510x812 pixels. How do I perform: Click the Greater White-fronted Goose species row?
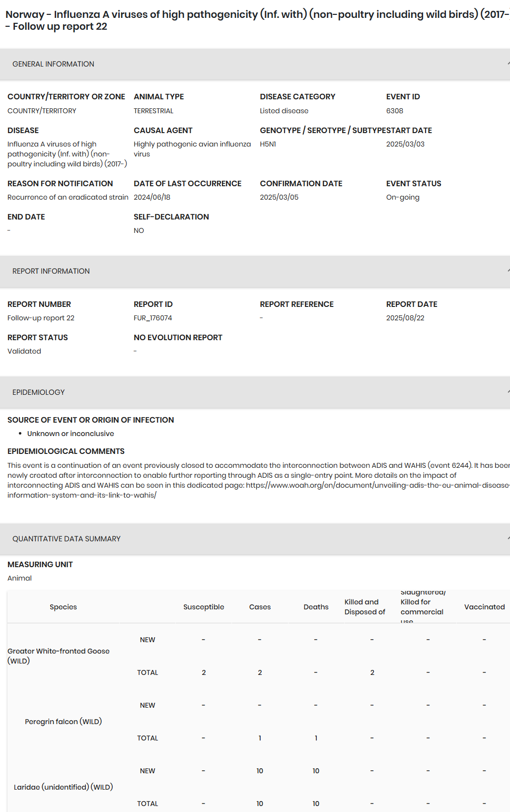pyautogui.click(x=59, y=656)
